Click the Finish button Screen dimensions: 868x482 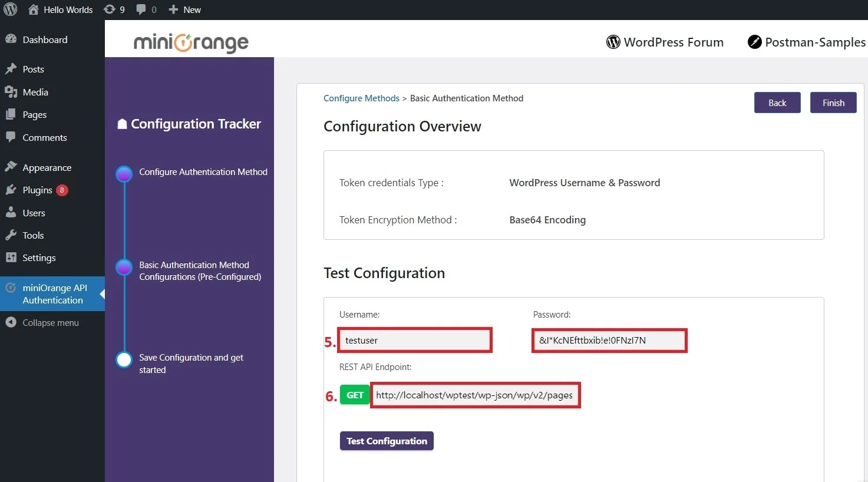(x=833, y=103)
